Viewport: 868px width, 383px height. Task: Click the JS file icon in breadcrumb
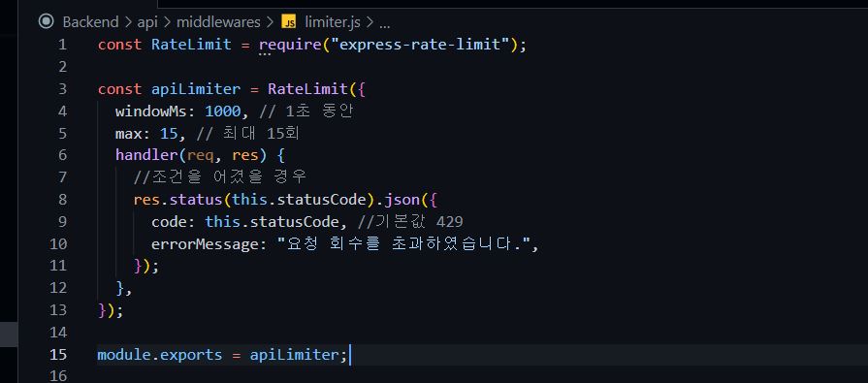click(288, 22)
